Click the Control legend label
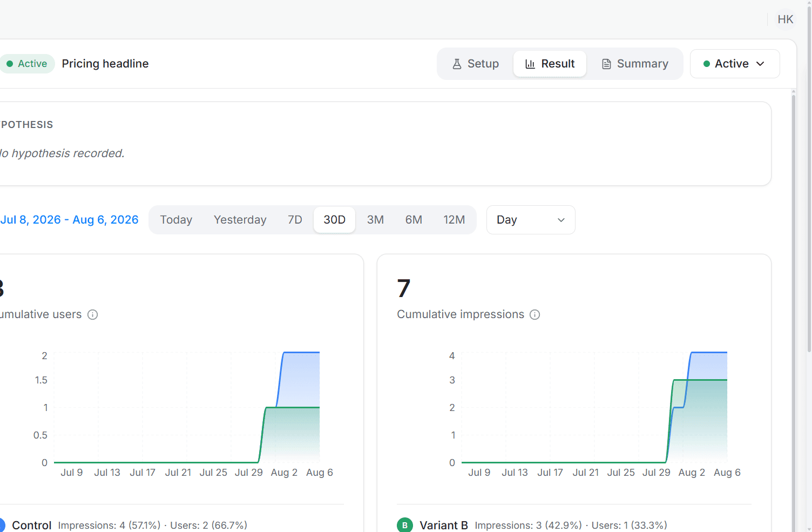This screenshot has width=812, height=532. pos(32,525)
